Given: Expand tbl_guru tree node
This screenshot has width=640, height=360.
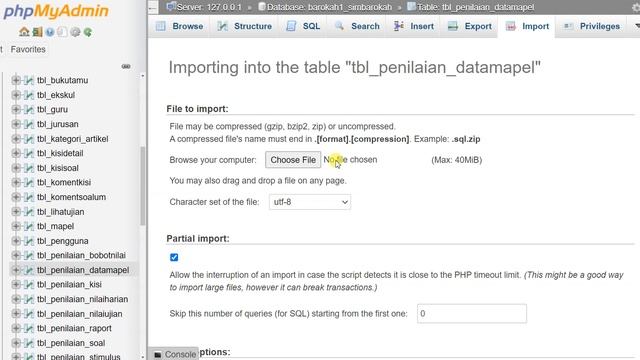Looking at the screenshot, I should pos(16,109).
